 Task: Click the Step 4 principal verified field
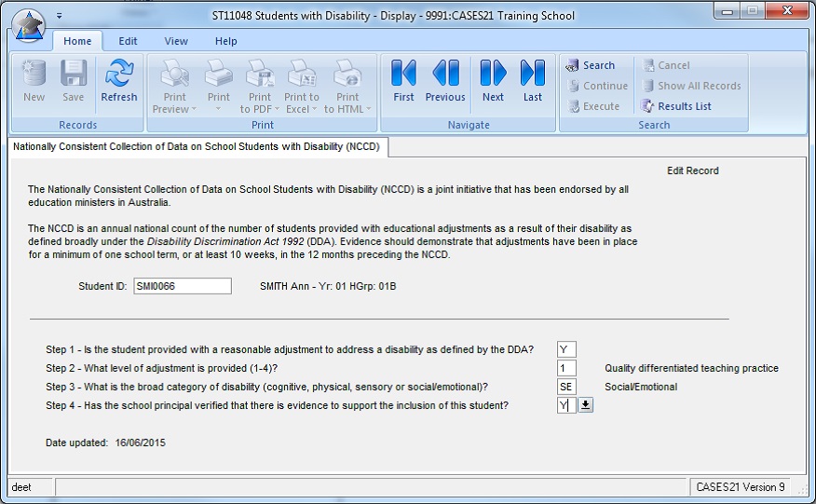[566, 405]
